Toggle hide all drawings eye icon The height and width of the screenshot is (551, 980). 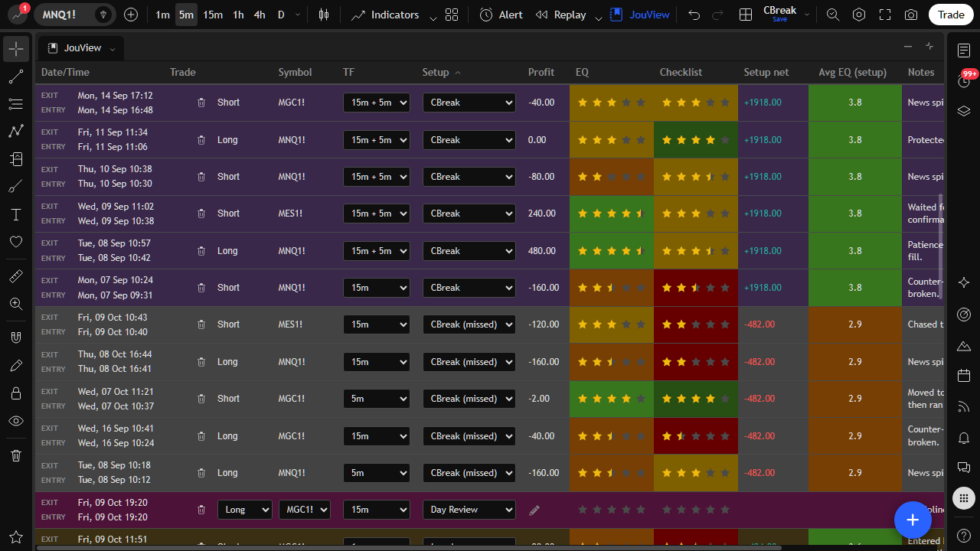(16, 421)
